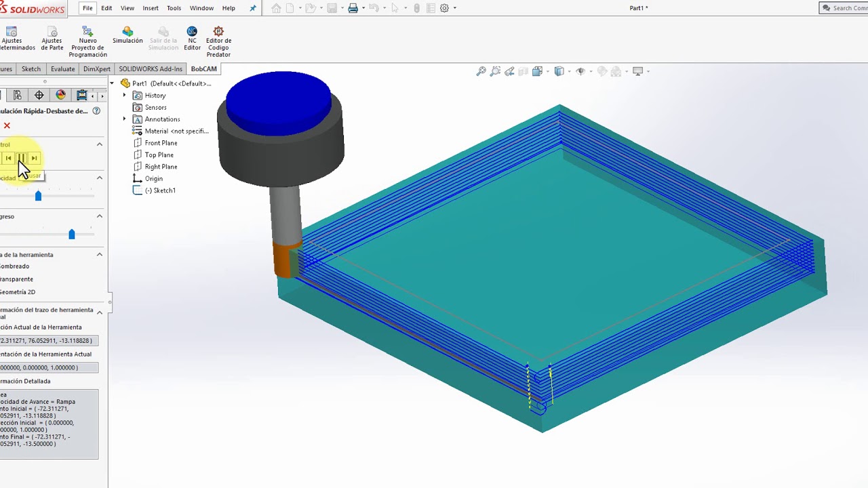Image resolution: width=868 pixels, height=488 pixels.
Task: Click the help question mark in simulation panel
Action: tap(96, 111)
